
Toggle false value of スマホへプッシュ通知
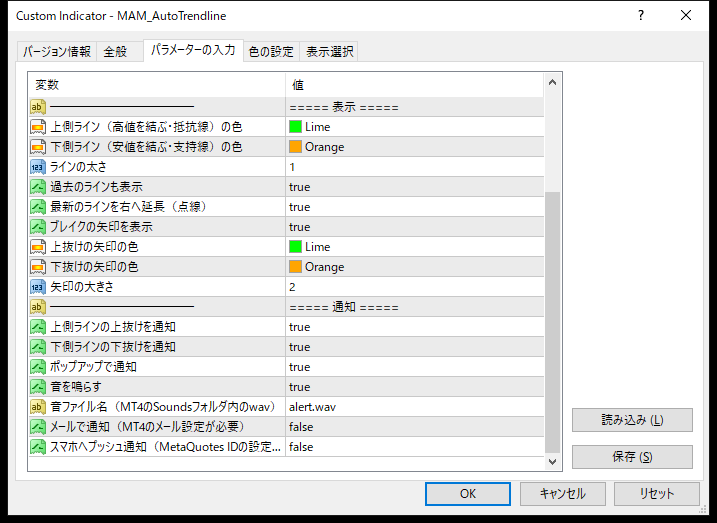[301, 447]
